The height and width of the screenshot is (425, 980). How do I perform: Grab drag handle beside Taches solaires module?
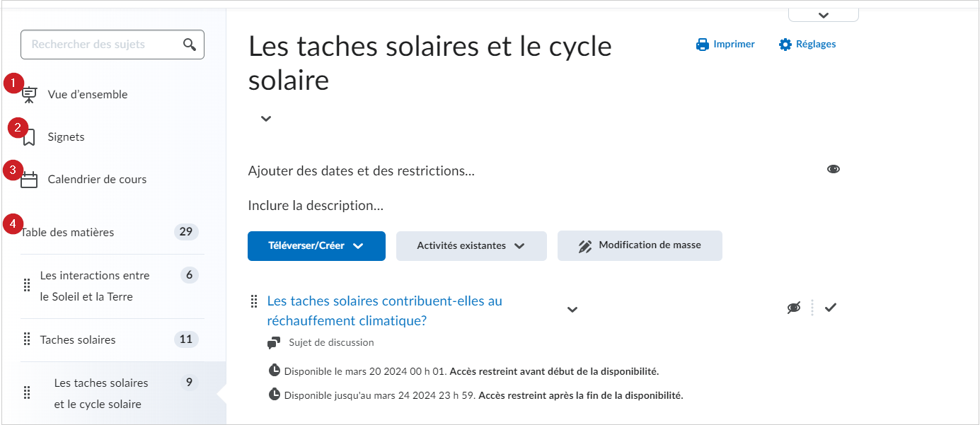coord(27,339)
